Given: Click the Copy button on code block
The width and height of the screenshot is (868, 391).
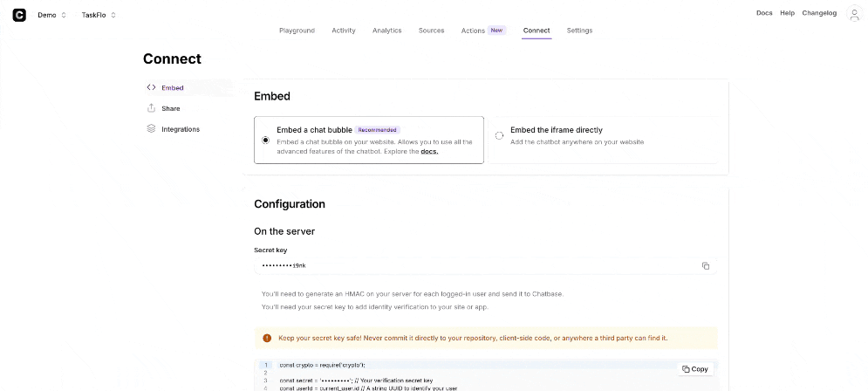Looking at the screenshot, I should pyautogui.click(x=695, y=369).
